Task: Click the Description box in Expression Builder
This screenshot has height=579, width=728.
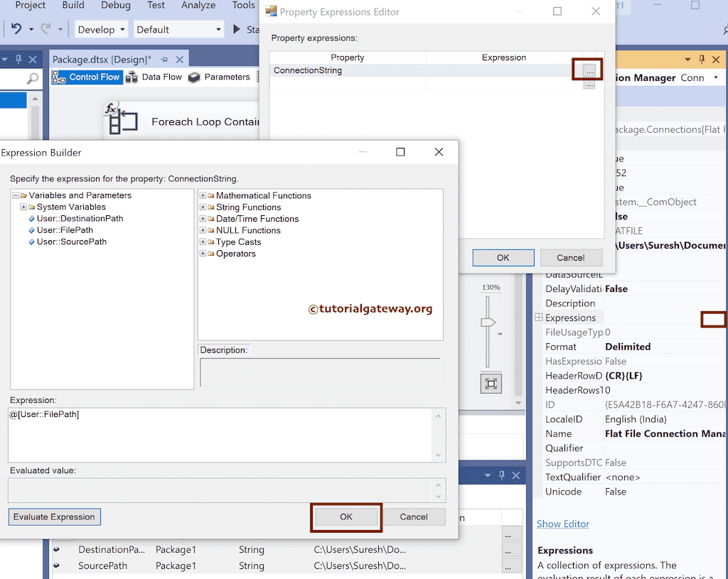Action: [x=321, y=372]
